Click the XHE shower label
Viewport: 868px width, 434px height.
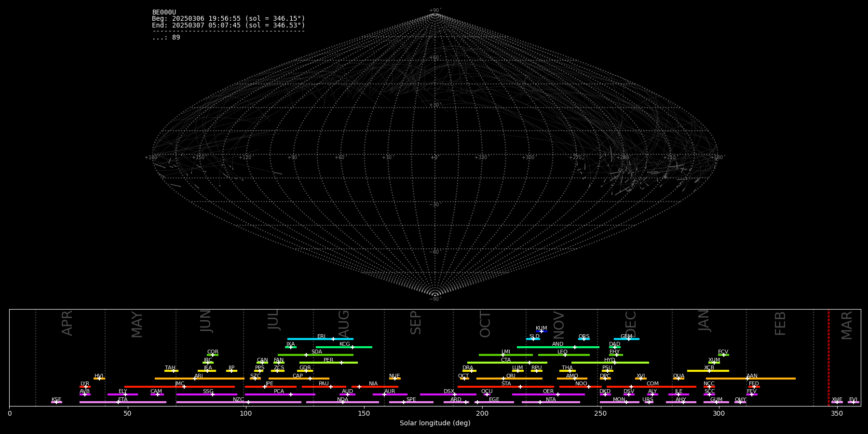pos(837,400)
